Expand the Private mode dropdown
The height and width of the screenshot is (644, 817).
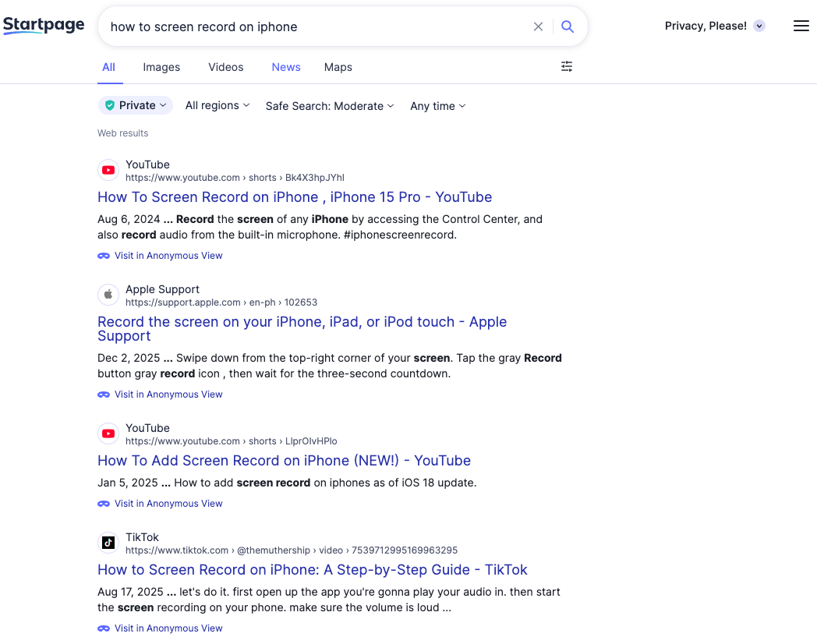click(136, 105)
